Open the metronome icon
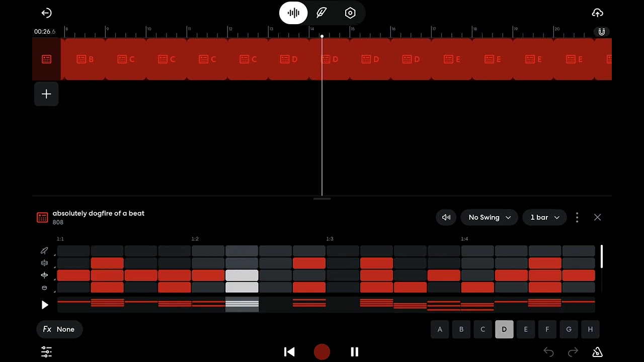 click(598, 352)
